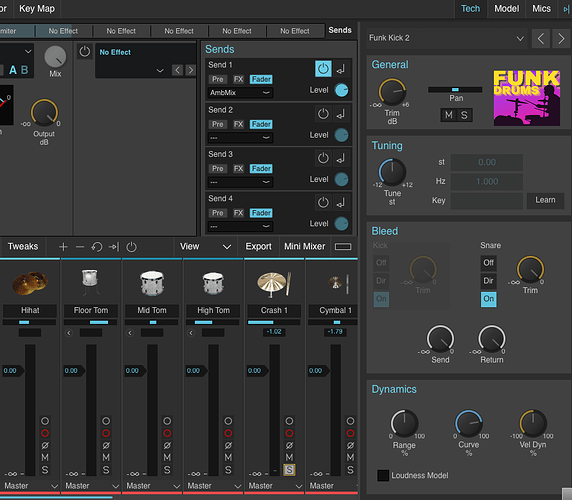Open Send 1 AmbMix destination dropdown

click(240, 93)
